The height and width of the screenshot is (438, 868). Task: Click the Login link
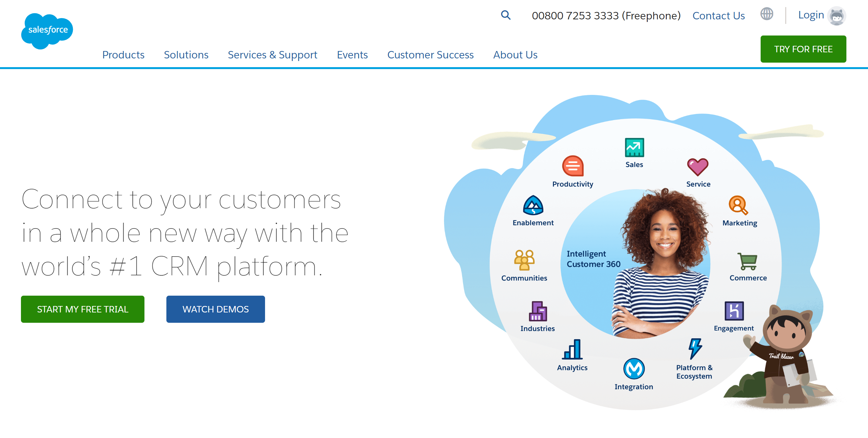pos(811,15)
